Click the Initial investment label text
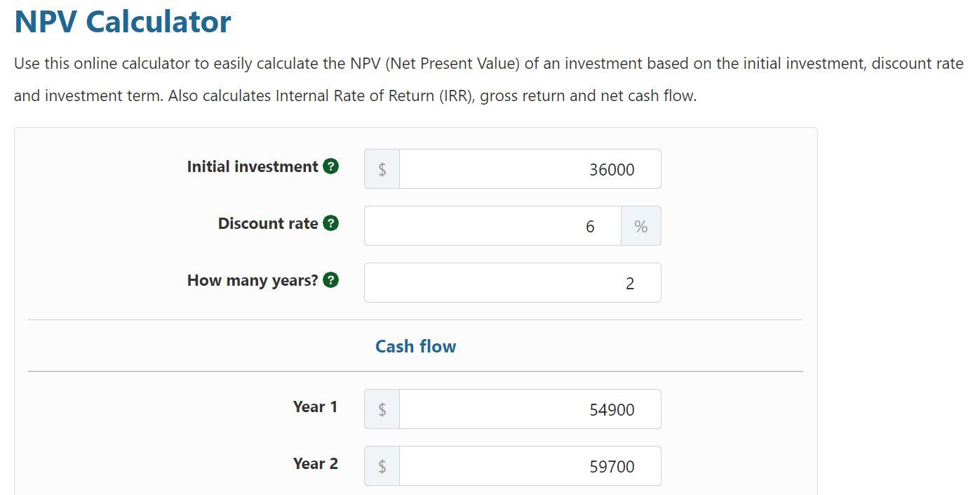 tap(251, 166)
